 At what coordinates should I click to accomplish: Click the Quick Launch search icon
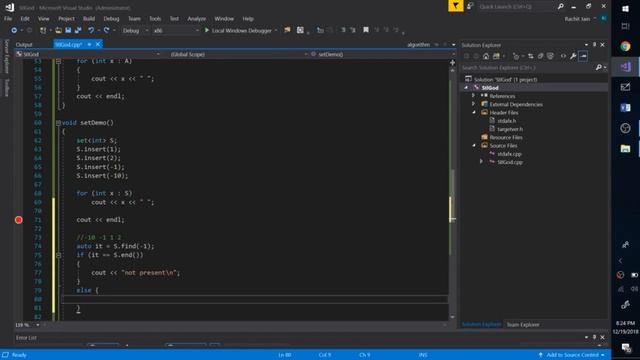(x=560, y=7)
